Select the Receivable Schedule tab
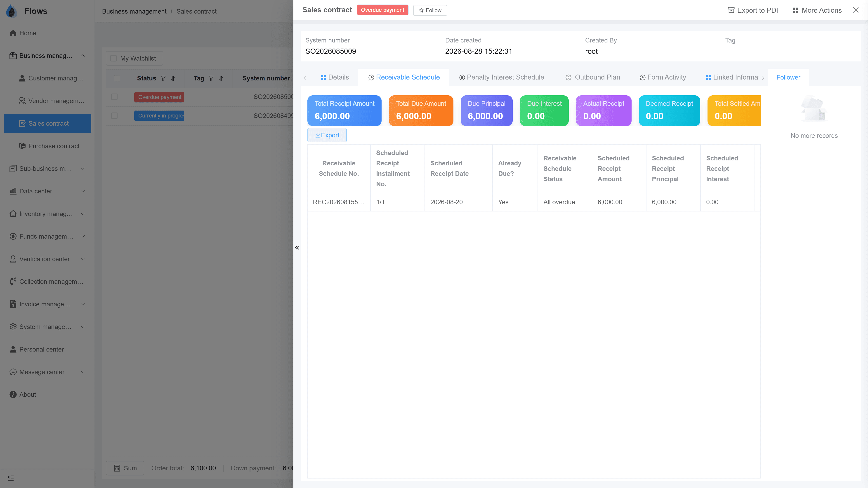 tap(403, 77)
